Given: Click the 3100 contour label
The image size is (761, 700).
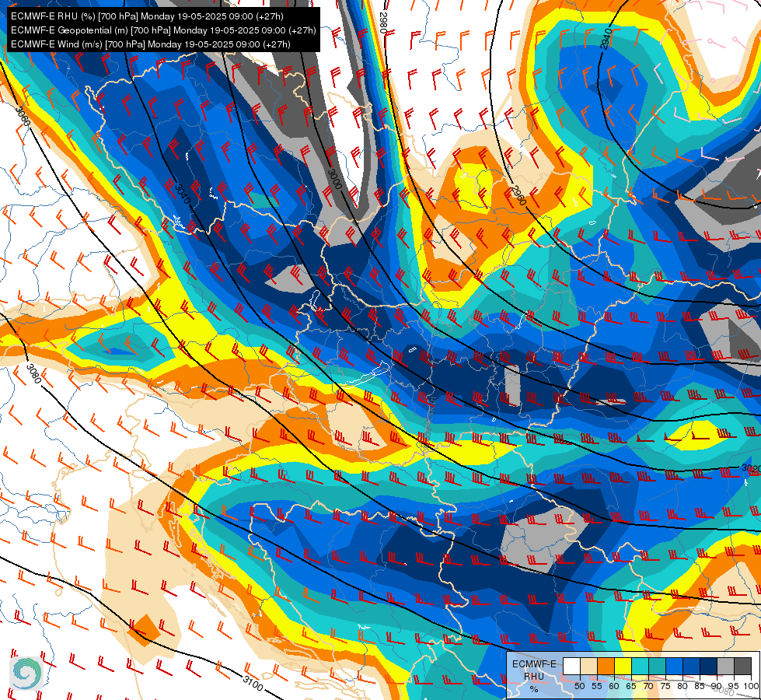Looking at the screenshot, I should pos(253,684).
